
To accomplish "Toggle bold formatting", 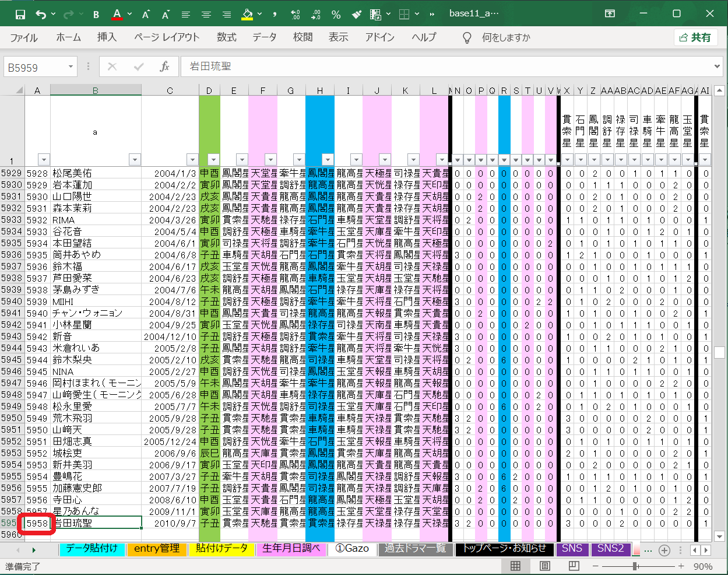I will tap(96, 14).
